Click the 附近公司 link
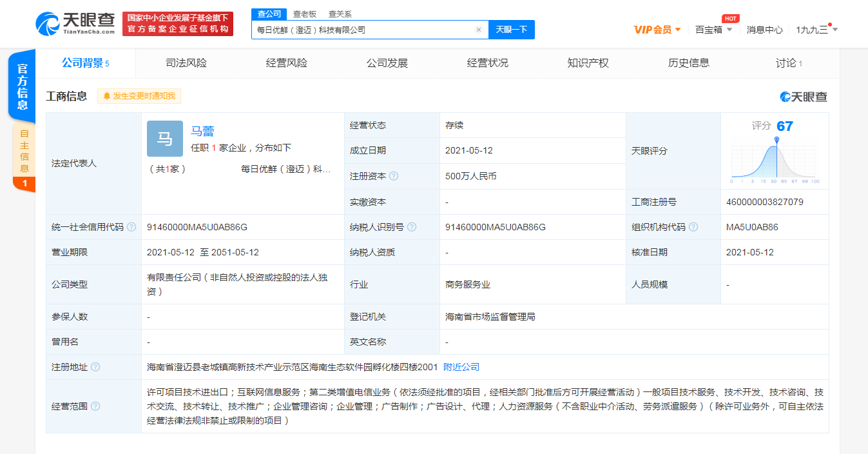The image size is (868, 454). pyautogui.click(x=461, y=367)
